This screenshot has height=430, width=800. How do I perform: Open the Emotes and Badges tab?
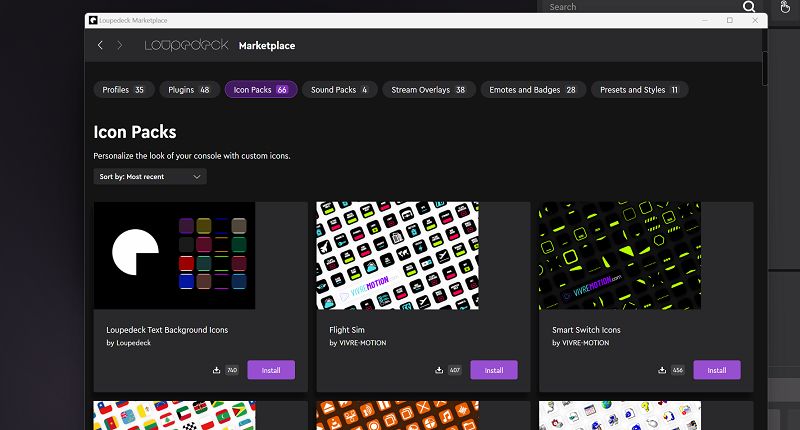[x=533, y=90]
